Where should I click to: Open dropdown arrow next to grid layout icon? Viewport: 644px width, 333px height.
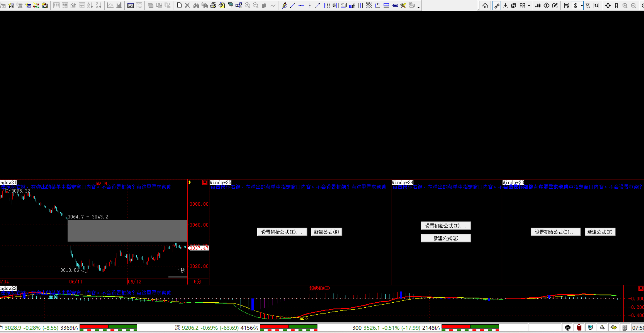coord(529,6)
